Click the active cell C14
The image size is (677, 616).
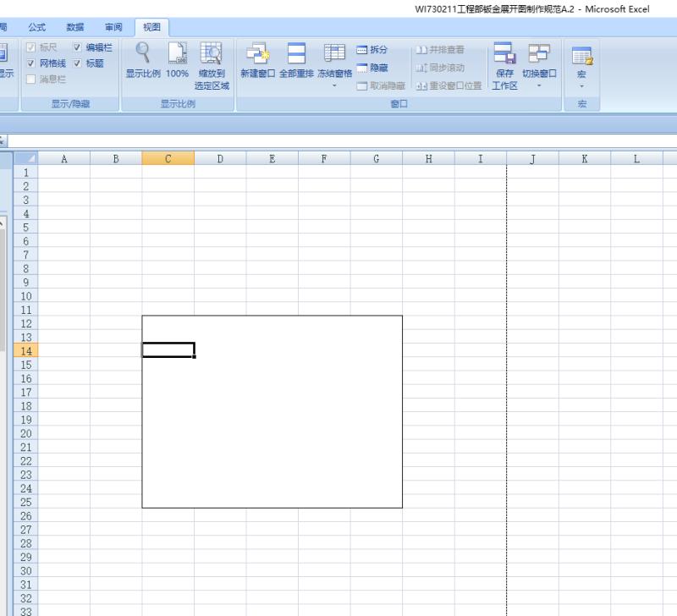(x=168, y=350)
